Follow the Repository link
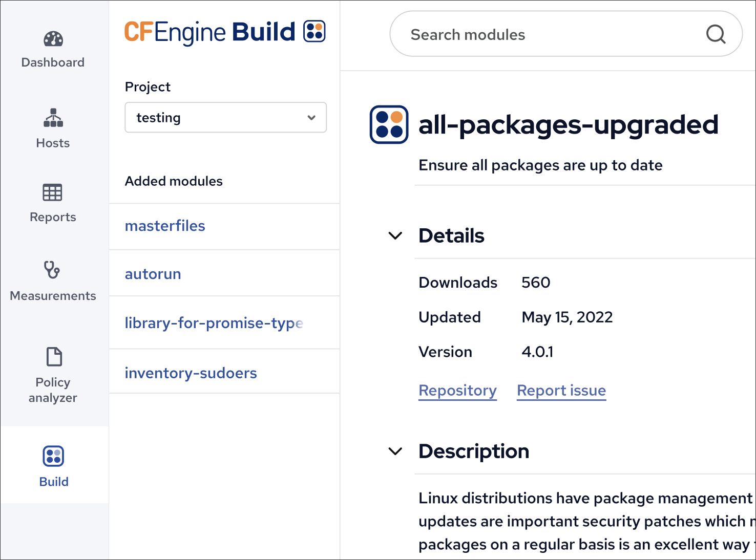The height and width of the screenshot is (560, 756). [457, 391]
